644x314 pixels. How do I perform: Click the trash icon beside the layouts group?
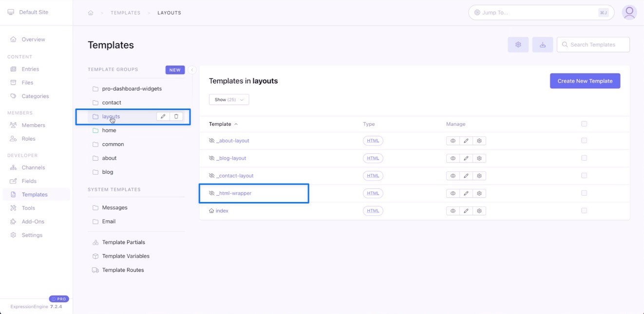click(x=176, y=116)
